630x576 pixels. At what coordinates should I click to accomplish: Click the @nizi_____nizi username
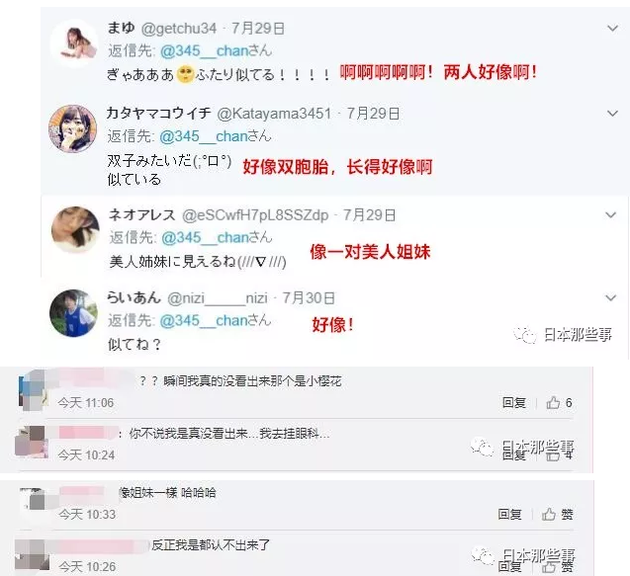pyautogui.click(x=217, y=298)
